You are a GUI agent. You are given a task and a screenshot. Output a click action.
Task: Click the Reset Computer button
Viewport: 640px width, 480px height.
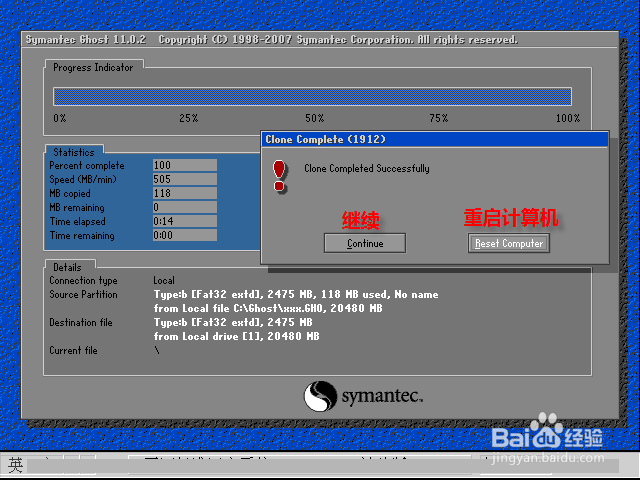509,243
